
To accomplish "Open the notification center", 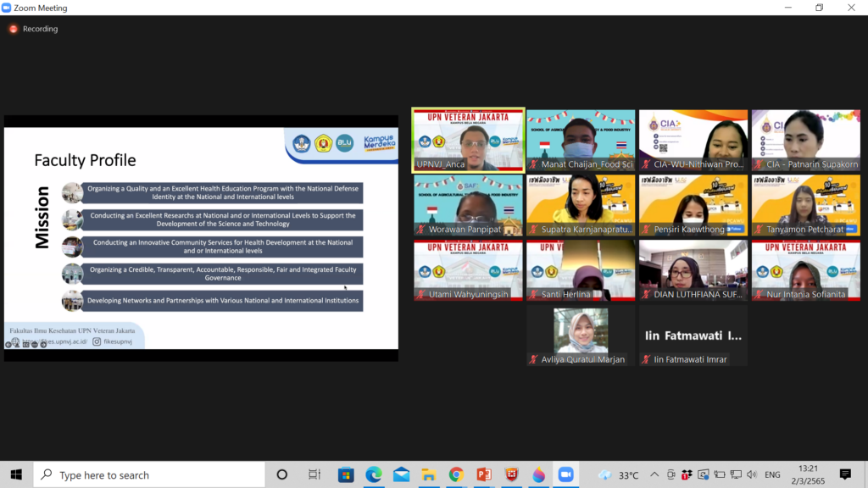I will [845, 474].
